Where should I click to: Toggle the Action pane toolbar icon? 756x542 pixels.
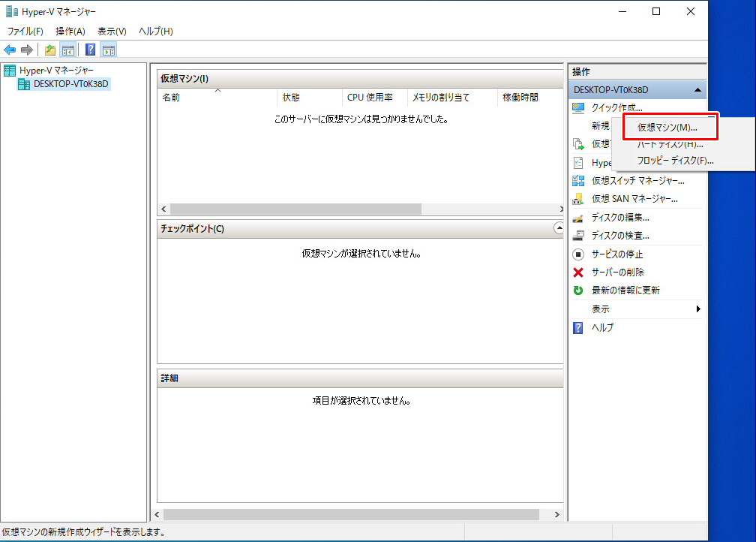coord(109,50)
